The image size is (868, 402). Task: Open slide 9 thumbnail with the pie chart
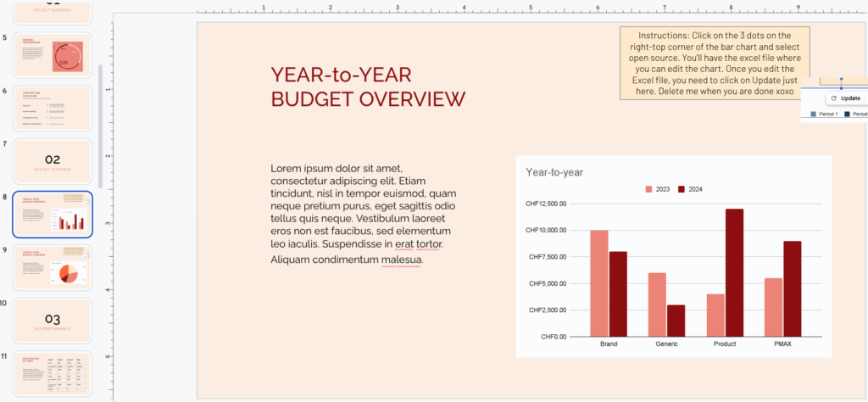pos(53,267)
